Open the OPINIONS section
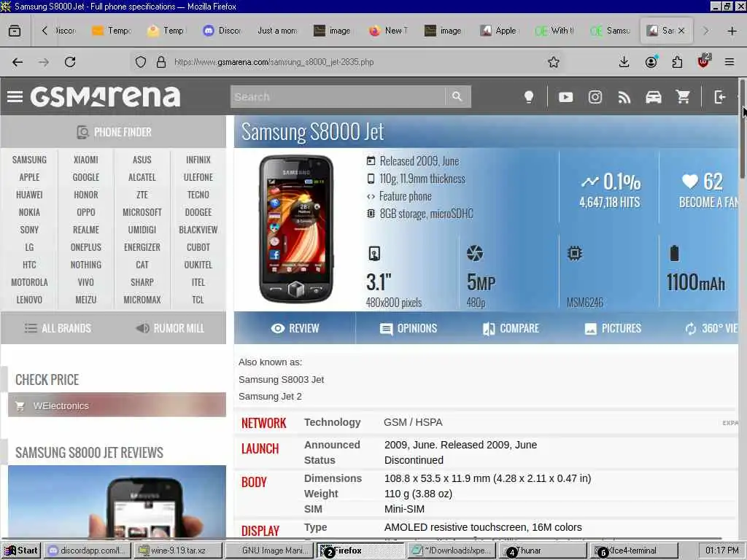 click(409, 328)
